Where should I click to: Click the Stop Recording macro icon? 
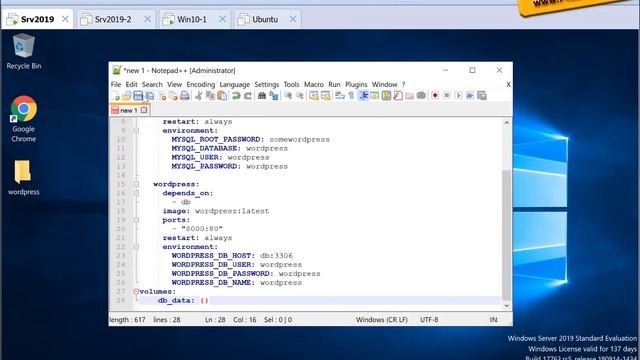coord(447,96)
